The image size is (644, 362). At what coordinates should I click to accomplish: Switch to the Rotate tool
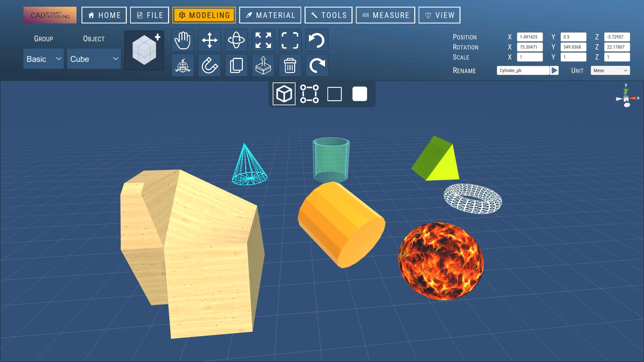[x=236, y=40]
